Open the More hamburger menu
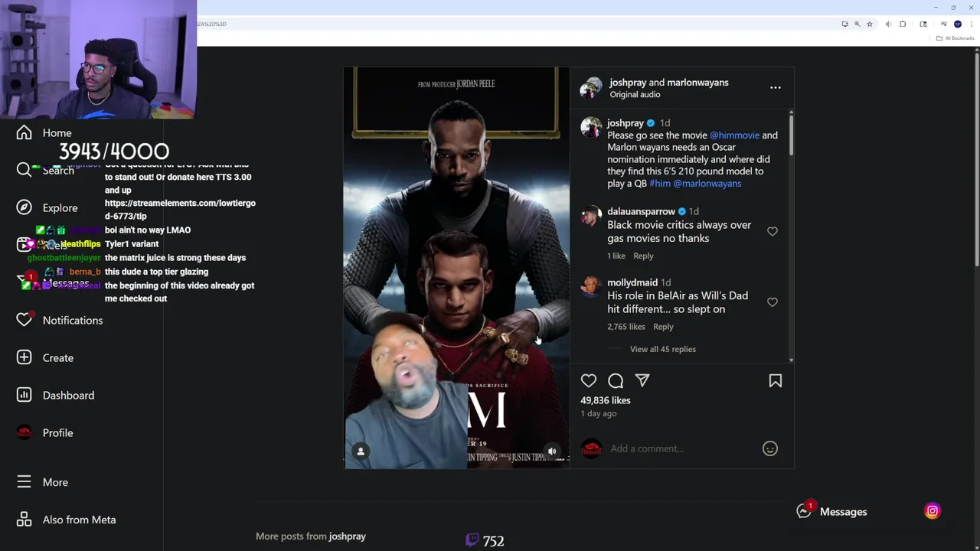Image resolution: width=980 pixels, height=551 pixels. [x=24, y=482]
